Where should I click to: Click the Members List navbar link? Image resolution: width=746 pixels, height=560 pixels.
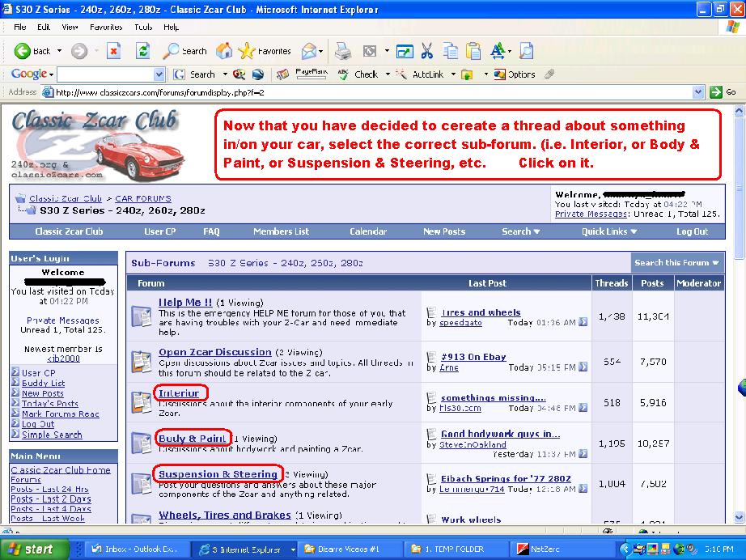coord(281,231)
